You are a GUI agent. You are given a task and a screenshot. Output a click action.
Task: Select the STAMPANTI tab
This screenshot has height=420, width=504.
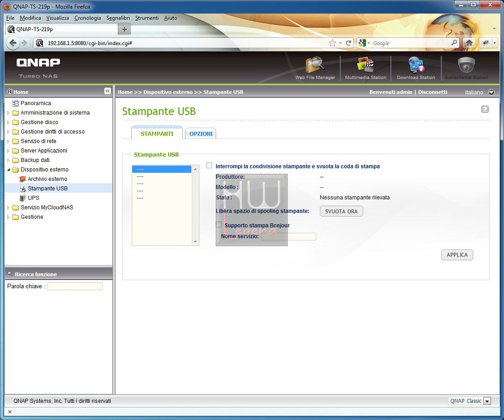click(x=157, y=134)
